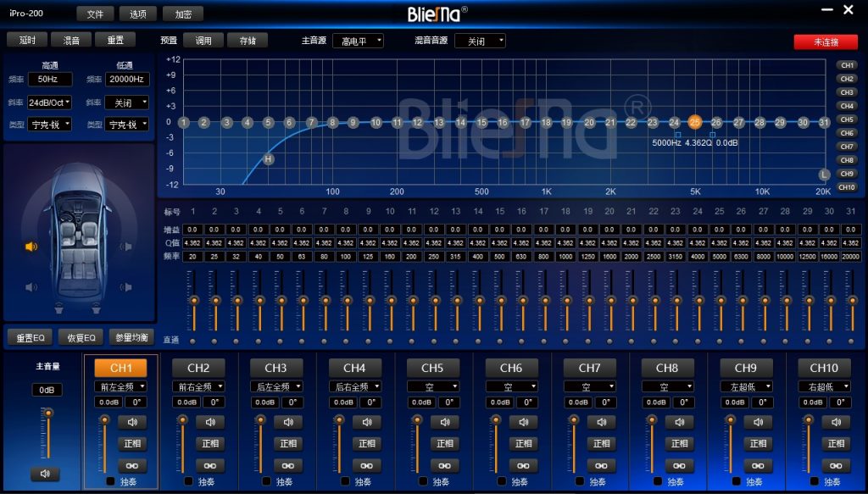Toggle the CH7 speaker mute icon
The width and height of the screenshot is (868, 494).
pos(601,423)
